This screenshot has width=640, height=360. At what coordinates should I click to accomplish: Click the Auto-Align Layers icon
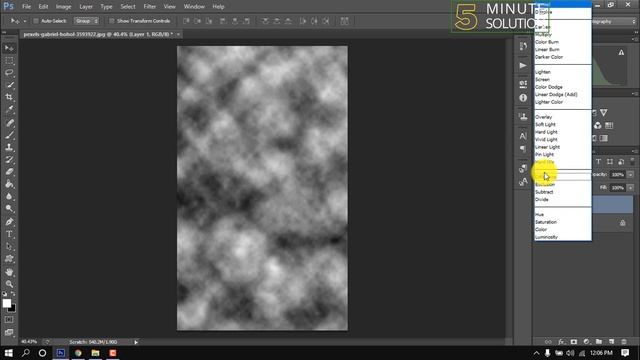(344, 21)
